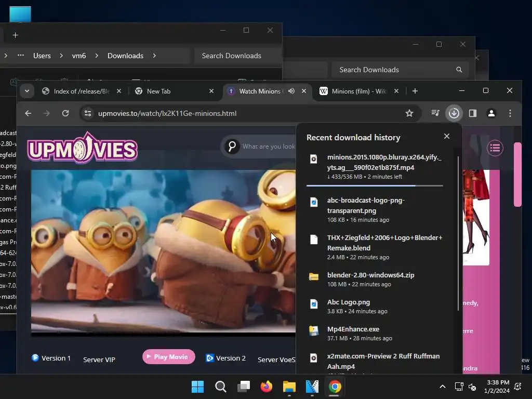Open abc-broadcast-logo-png-transparent.png download
The image size is (532, 399).
pos(375,209)
